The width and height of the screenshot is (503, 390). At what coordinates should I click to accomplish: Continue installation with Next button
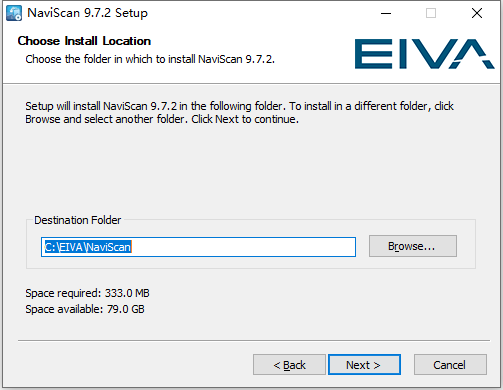pos(364,365)
